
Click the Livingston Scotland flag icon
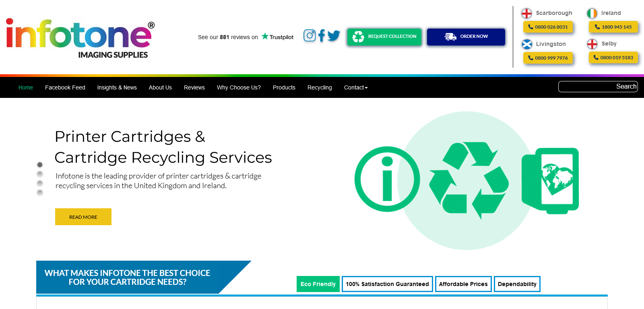coord(527,44)
